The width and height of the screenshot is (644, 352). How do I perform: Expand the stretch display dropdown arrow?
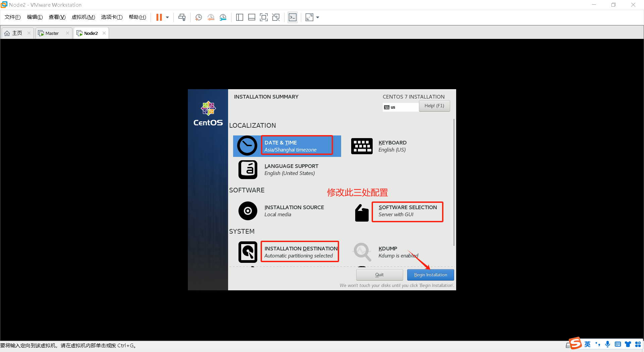click(318, 17)
